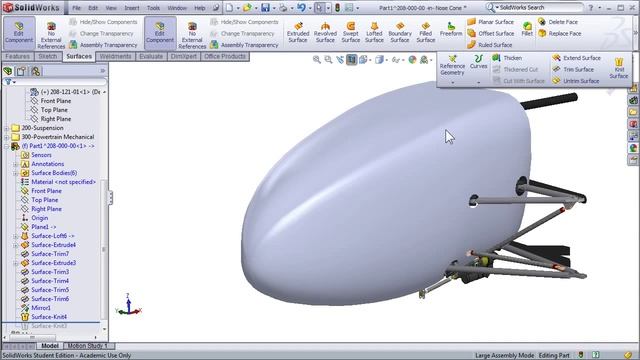This screenshot has width=640, height=360.
Task: Switch to the Evaluate tab
Action: coord(151,56)
